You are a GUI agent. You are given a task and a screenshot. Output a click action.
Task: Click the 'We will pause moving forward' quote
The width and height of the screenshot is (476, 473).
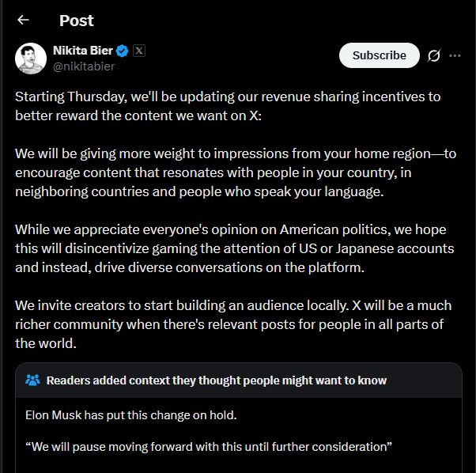(209, 446)
